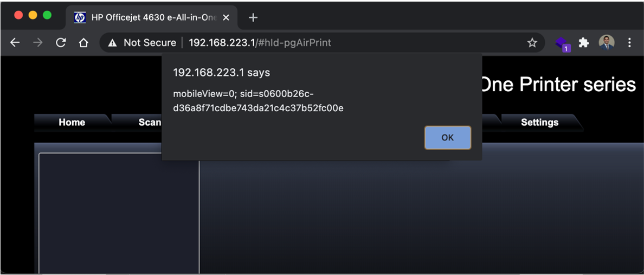This screenshot has width=644, height=275.
Task: Open the Chrome three-dot menu
Action: coord(629,43)
